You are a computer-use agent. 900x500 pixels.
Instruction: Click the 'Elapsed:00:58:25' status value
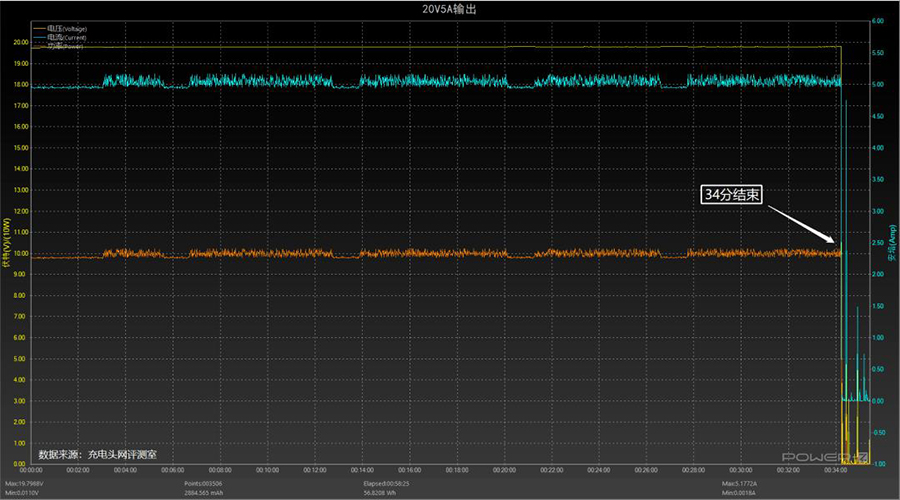click(x=387, y=484)
